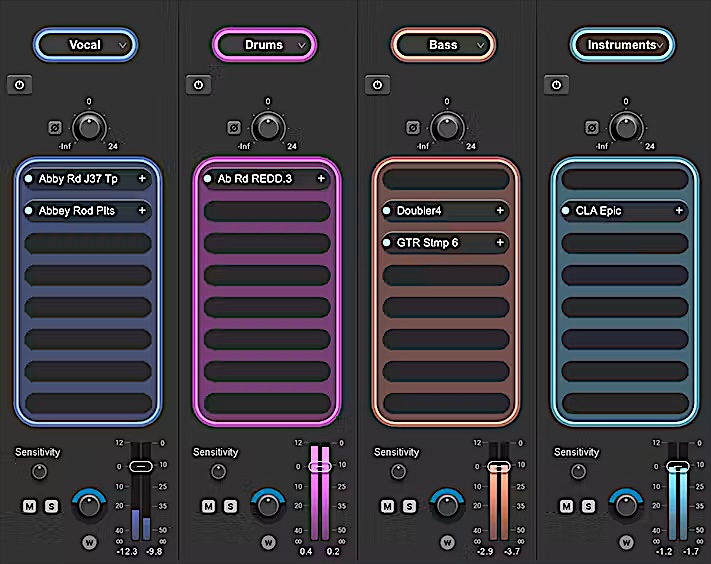
Task: Toggle the Abbey Rod Plts plugin enable dot
Action: [x=29, y=210]
